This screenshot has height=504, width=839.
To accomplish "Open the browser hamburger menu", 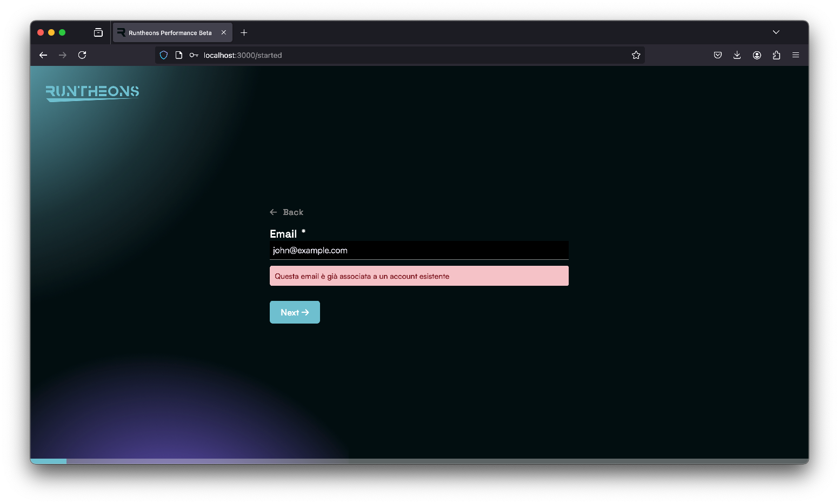I will pyautogui.click(x=796, y=55).
